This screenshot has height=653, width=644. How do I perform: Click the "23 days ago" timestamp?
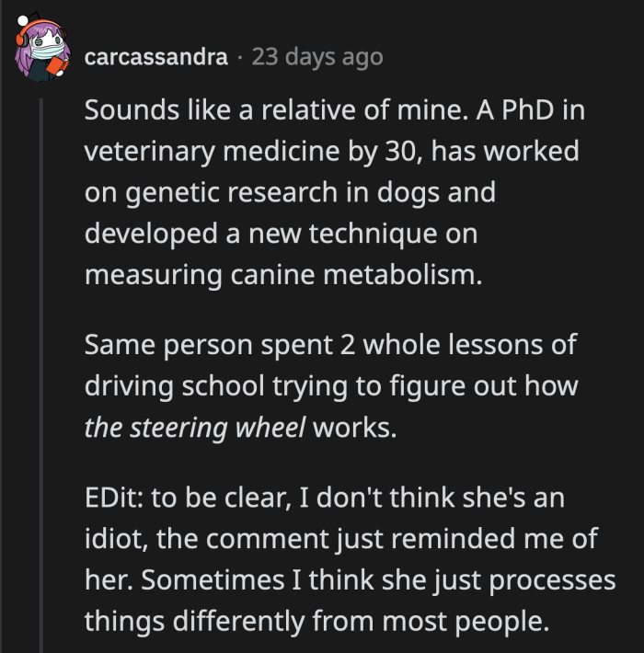[x=316, y=57]
